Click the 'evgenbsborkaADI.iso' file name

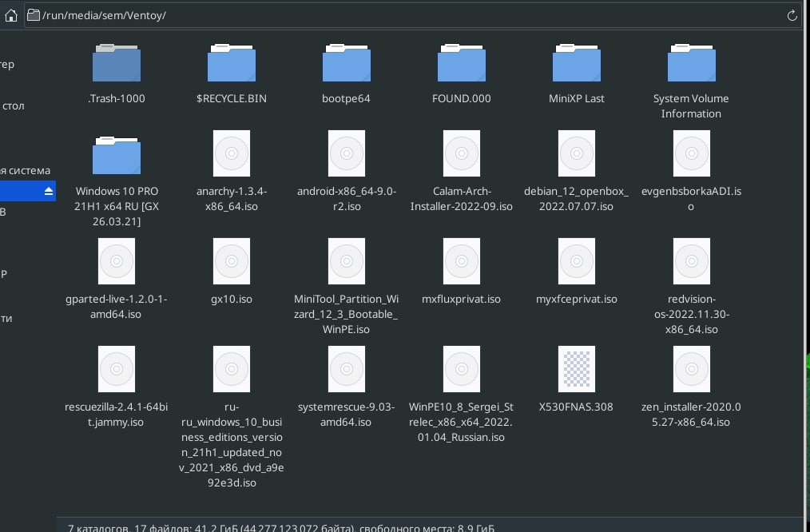coord(691,199)
